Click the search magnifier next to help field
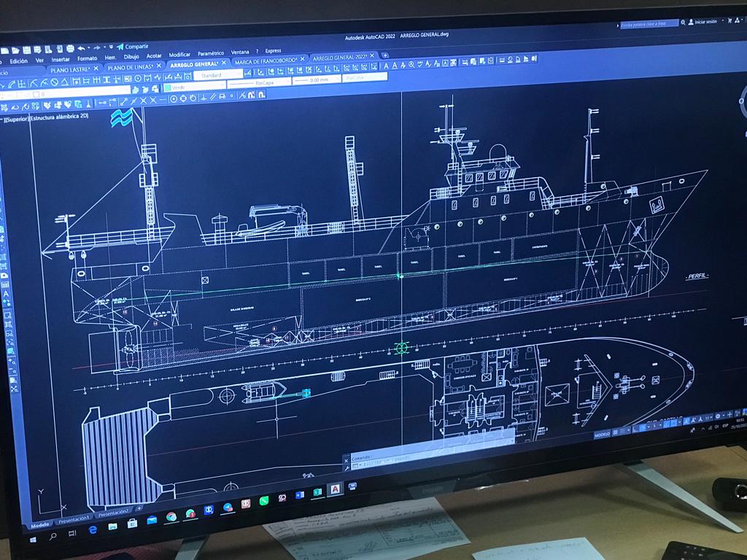Image resolution: width=747 pixels, height=560 pixels. point(684,23)
